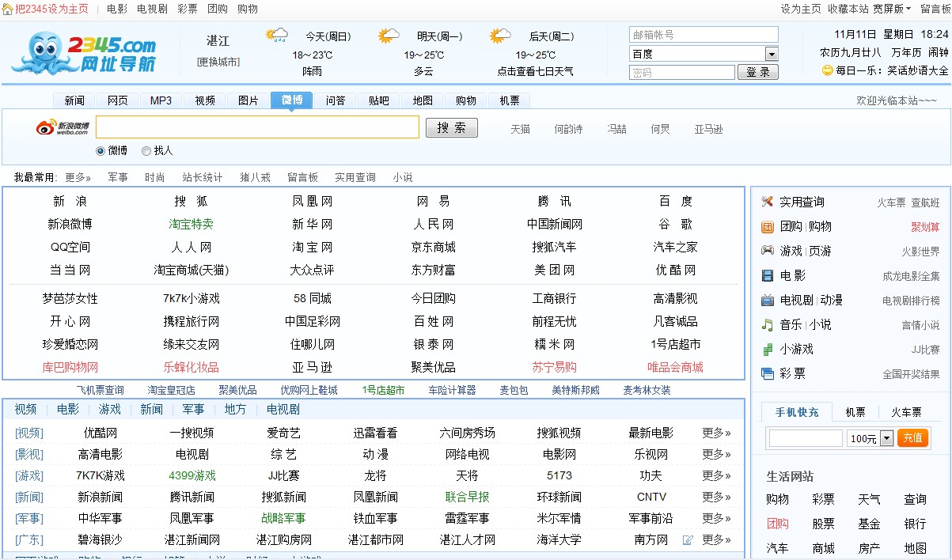Open the 宽屏版 dropdown at top
The image size is (952, 560).
tap(892, 9)
